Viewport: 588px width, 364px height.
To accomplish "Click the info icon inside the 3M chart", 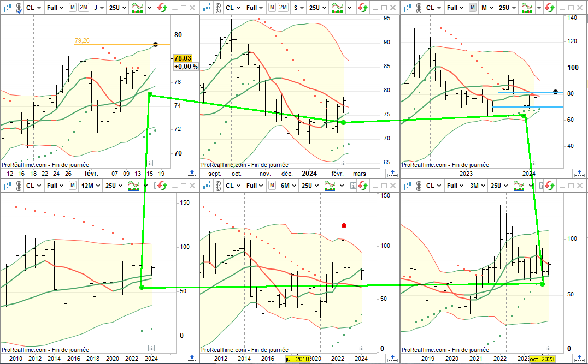I will (x=548, y=348).
